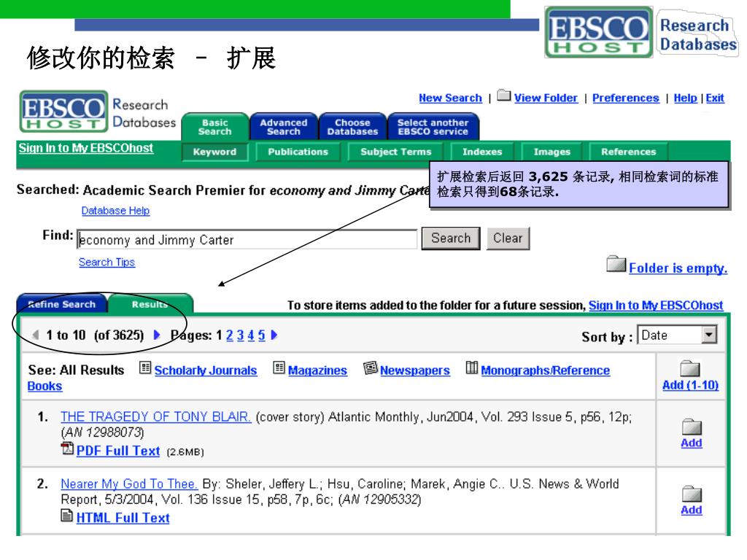Image resolution: width=747 pixels, height=560 pixels.
Task: Open the Search Tips link
Action: click(107, 262)
